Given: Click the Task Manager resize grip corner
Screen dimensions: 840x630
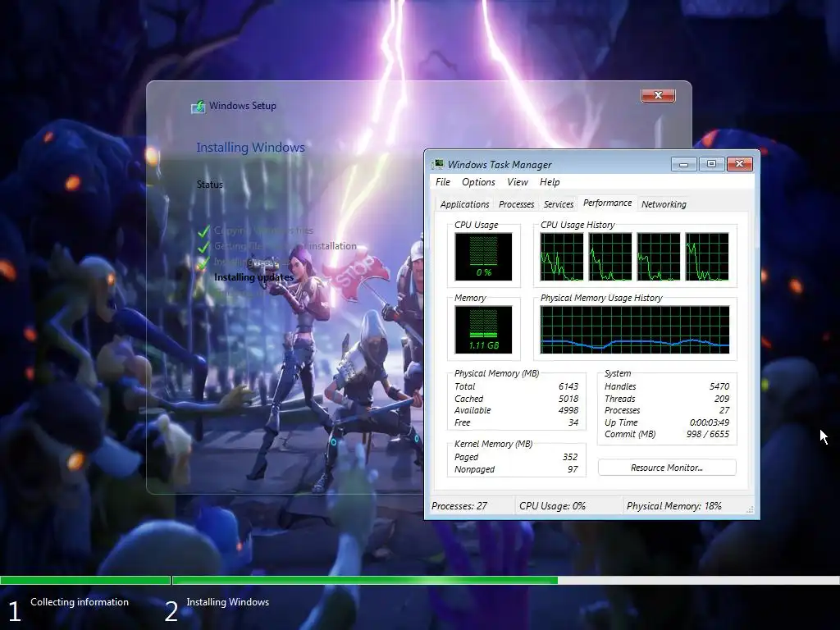Looking at the screenshot, I should 750,509.
